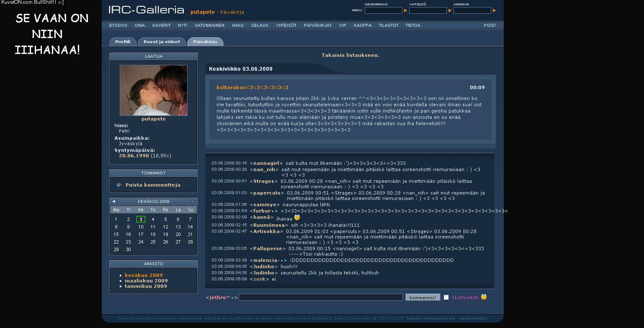Select YHTEISÖT from the top menu

tap(286, 26)
